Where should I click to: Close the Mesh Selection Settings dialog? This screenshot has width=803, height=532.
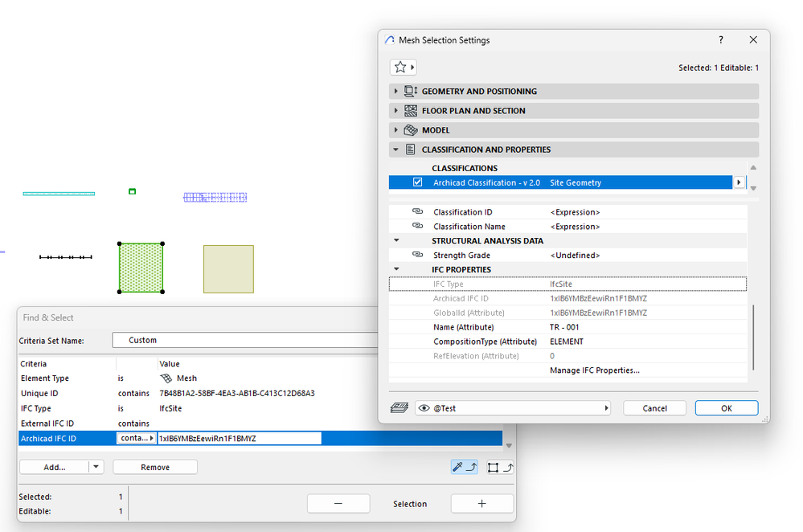click(753, 40)
